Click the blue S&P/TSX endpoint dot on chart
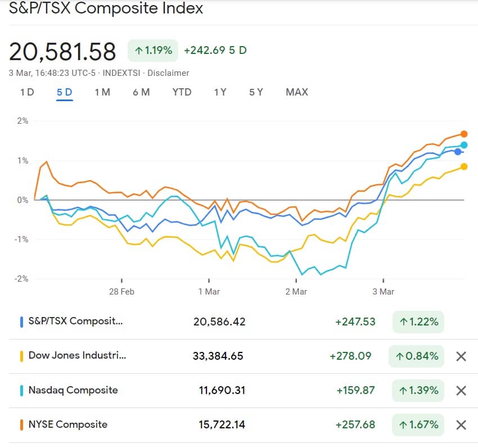 pyautogui.click(x=458, y=151)
